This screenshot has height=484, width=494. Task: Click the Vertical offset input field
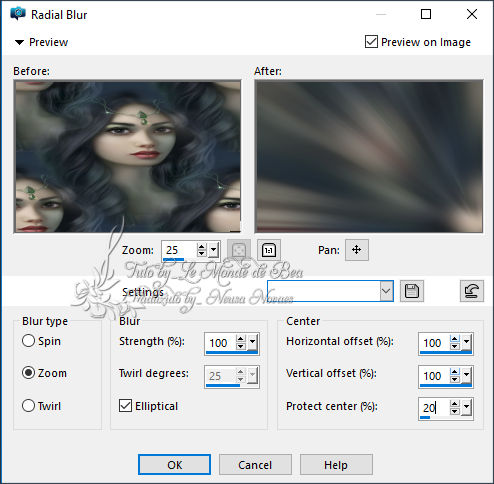(435, 376)
